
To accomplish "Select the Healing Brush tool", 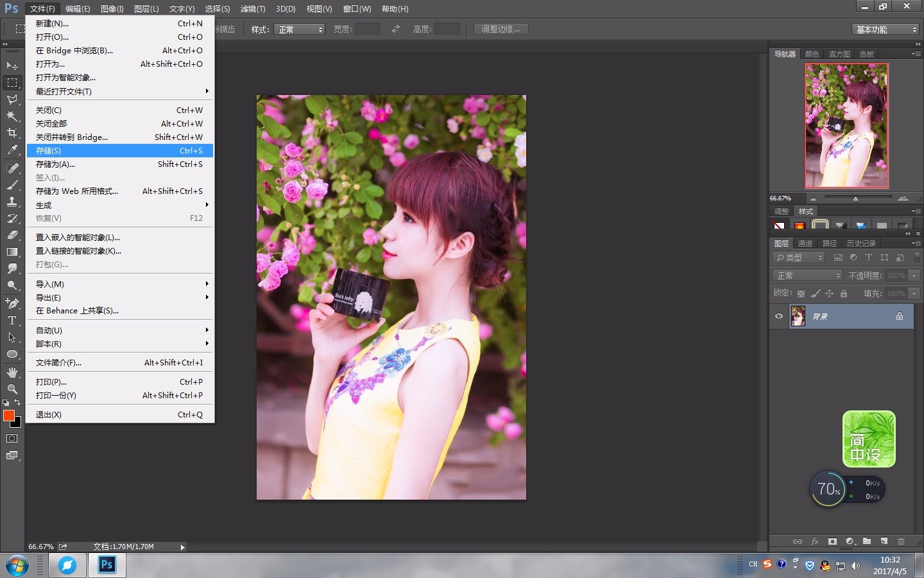I will (12, 168).
